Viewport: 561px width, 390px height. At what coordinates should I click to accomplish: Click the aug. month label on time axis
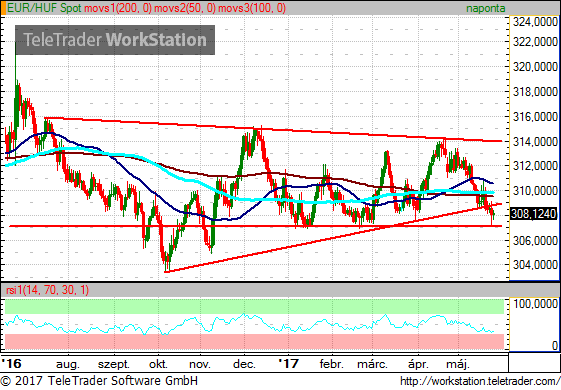(x=68, y=365)
